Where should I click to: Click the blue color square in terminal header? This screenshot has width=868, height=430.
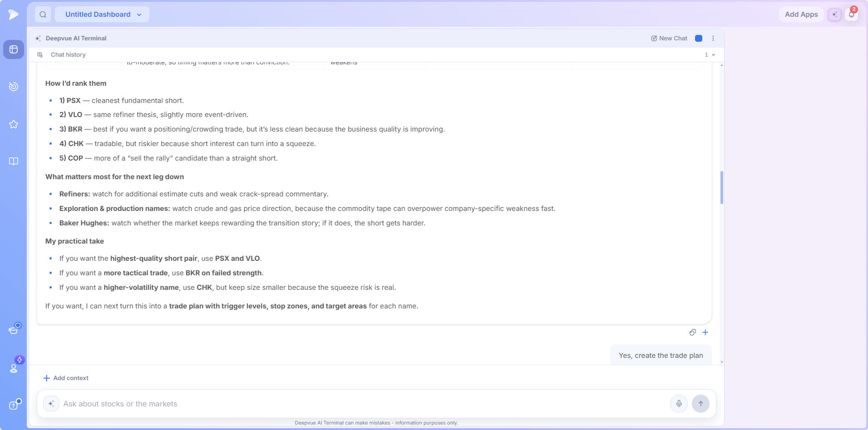tap(699, 39)
